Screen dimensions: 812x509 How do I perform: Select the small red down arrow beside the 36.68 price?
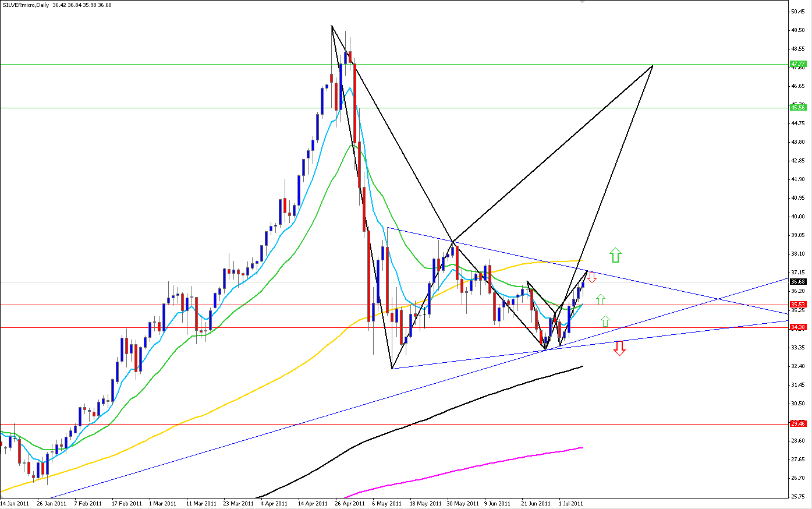click(x=592, y=277)
